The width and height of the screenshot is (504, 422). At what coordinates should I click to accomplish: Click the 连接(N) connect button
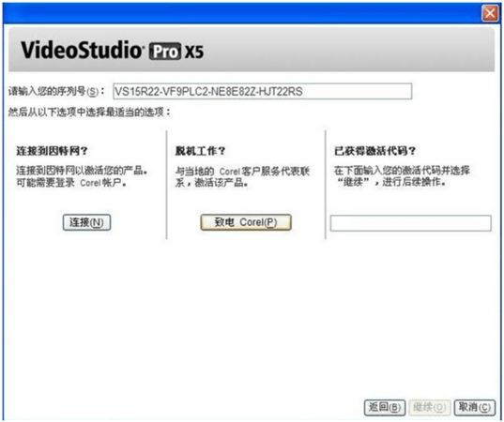(x=86, y=222)
